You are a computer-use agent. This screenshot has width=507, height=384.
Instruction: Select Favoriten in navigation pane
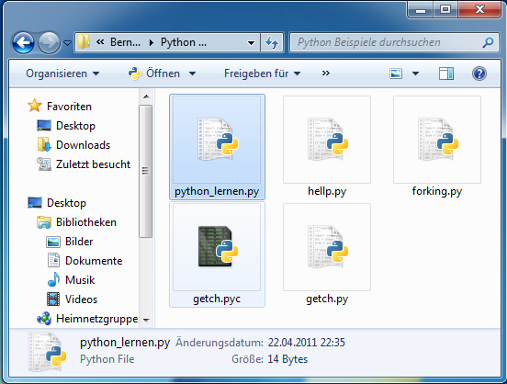click(69, 106)
